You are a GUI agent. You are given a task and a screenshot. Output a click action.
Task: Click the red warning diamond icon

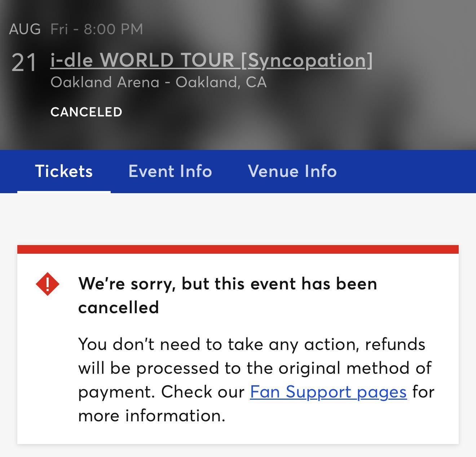pos(48,284)
